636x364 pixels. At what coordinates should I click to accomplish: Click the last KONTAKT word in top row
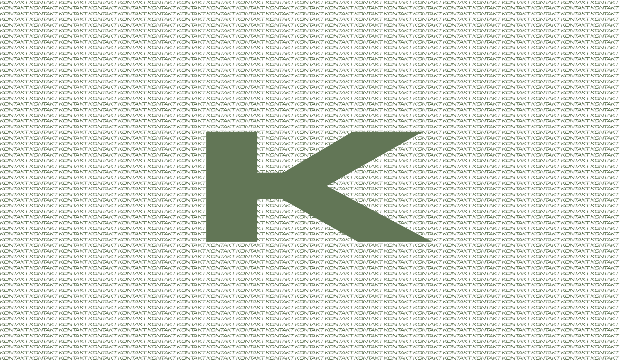(604, 2)
